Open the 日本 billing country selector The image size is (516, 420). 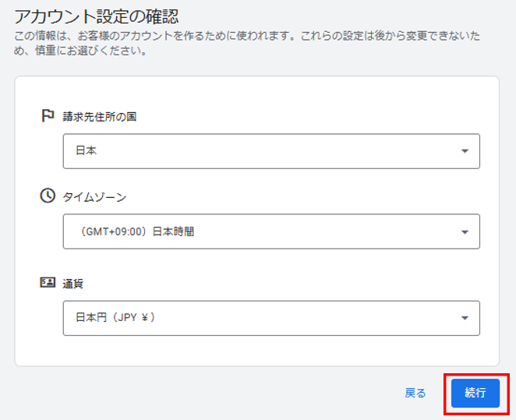(271, 151)
